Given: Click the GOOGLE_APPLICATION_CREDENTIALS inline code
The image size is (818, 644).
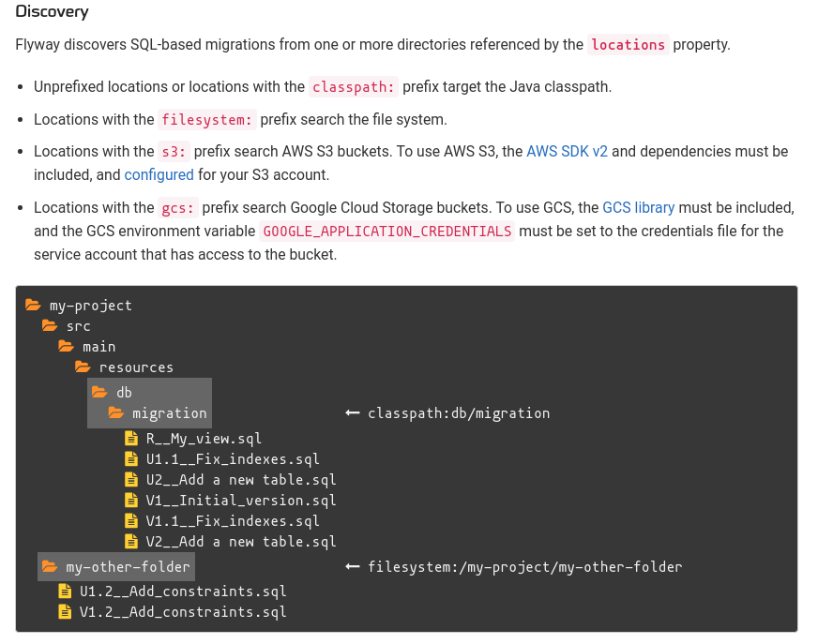Looking at the screenshot, I should (x=387, y=231).
